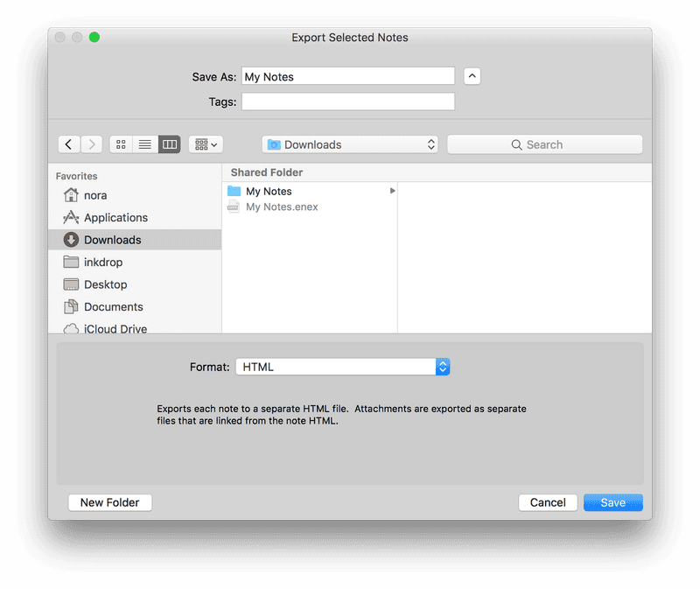The height and width of the screenshot is (589, 700).
Task: Click the Save button
Action: (612, 502)
